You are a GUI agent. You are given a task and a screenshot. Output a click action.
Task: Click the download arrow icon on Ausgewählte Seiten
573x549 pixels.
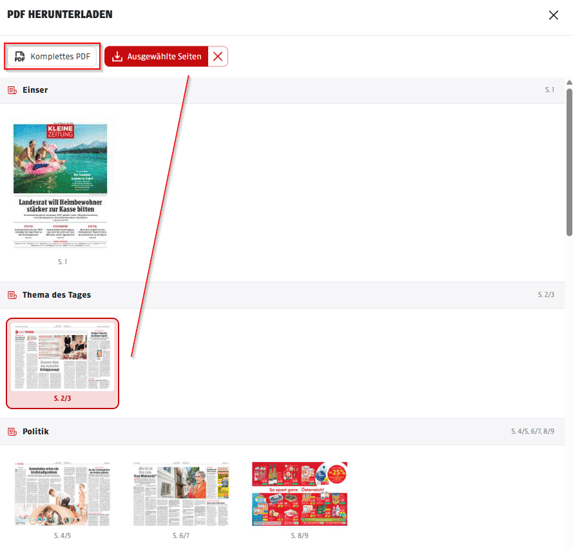117,56
